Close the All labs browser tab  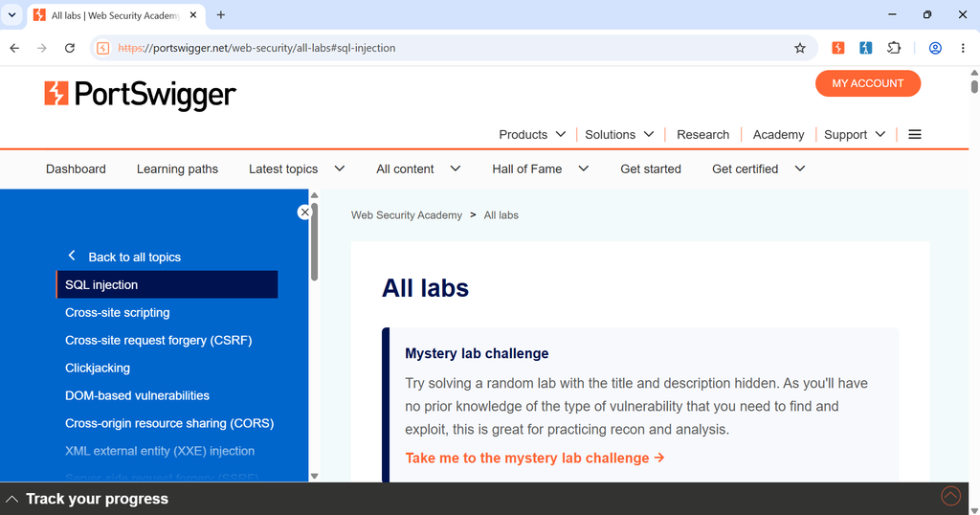193,15
